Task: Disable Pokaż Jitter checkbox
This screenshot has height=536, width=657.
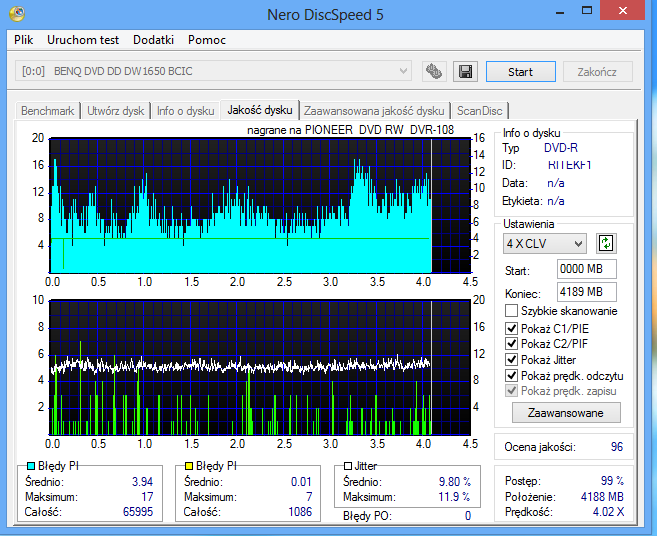Action: click(x=511, y=360)
